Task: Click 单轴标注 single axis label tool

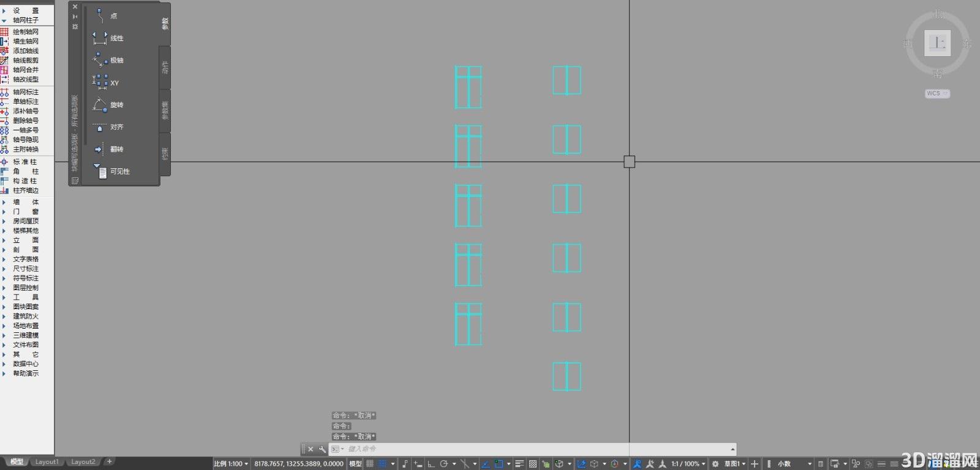Action: pyautogui.click(x=20, y=102)
